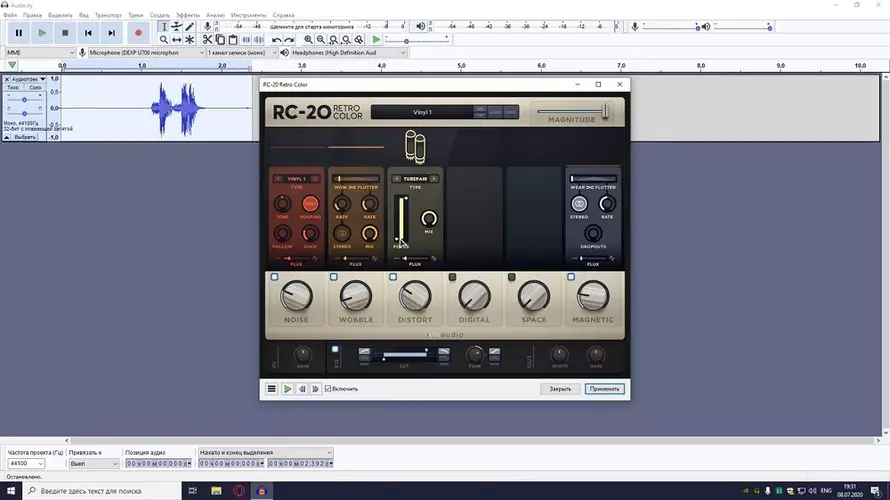The image size is (890, 500).
Task: Click the Pause button in Audacity transport
Action: pos(19,33)
